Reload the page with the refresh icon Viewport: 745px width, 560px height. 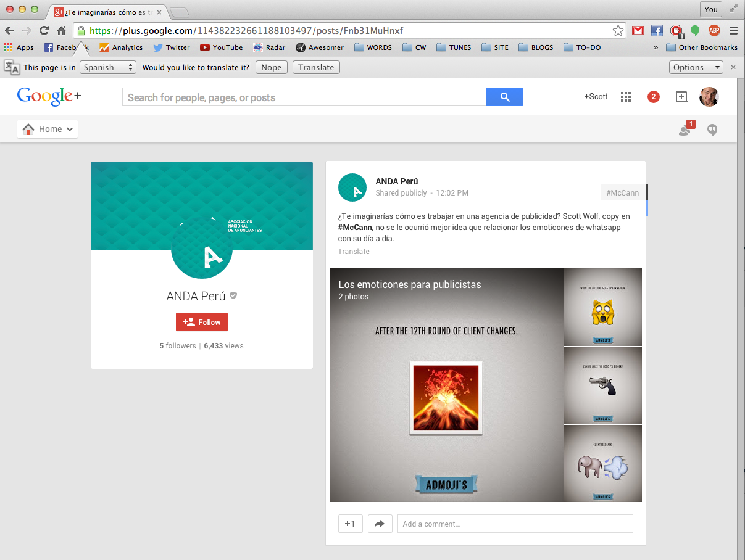pos(44,30)
